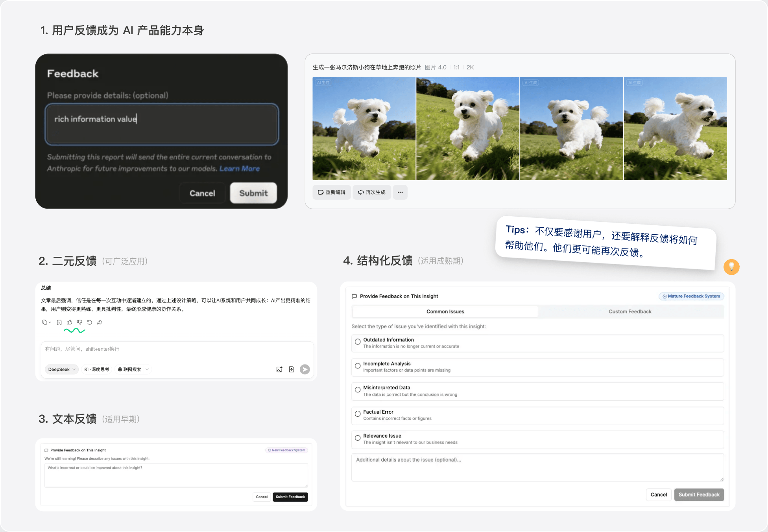Click the bookmark icon below the summary text
The image size is (768, 532).
[x=59, y=322]
